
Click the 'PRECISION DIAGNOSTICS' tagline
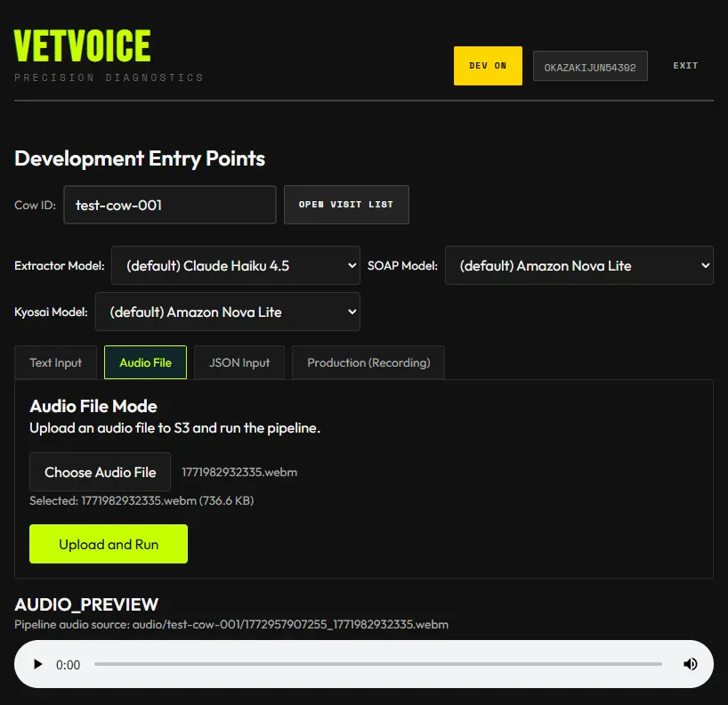click(x=109, y=77)
